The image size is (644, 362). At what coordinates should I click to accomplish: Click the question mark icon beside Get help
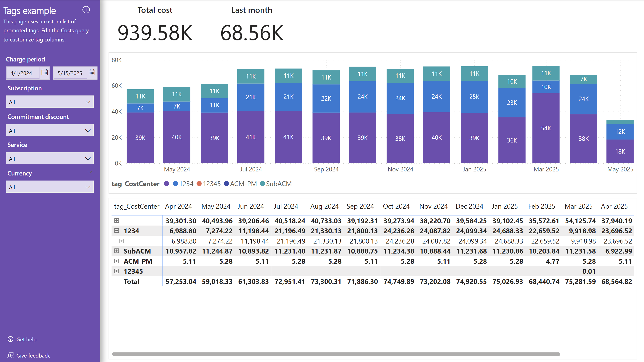tap(10, 339)
